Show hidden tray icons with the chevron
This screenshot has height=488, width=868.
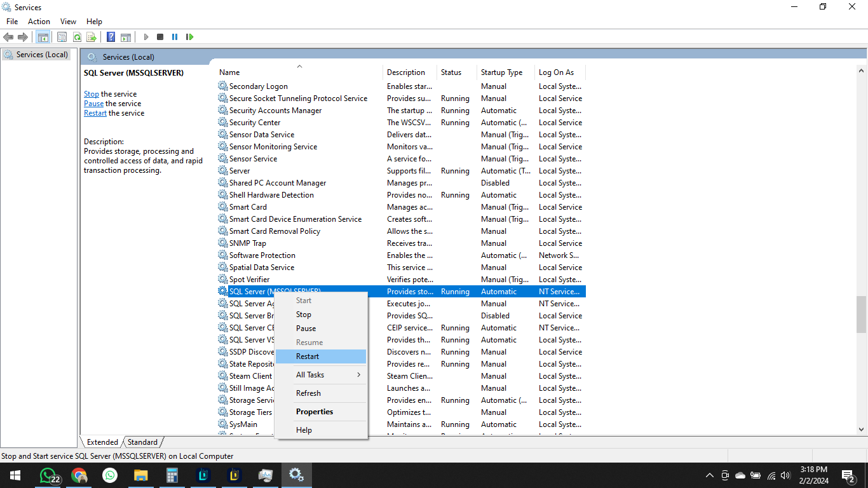(710, 475)
